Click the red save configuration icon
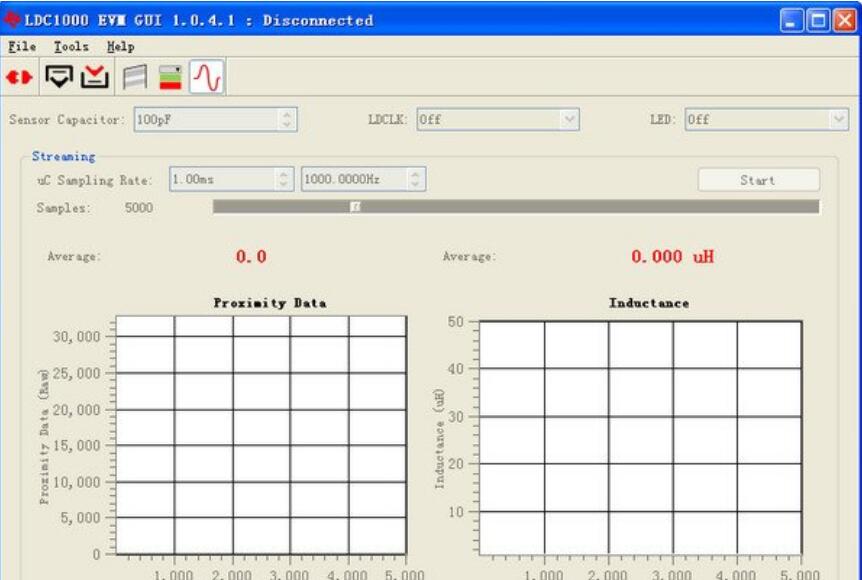Image resolution: width=862 pixels, height=580 pixels. coord(95,76)
